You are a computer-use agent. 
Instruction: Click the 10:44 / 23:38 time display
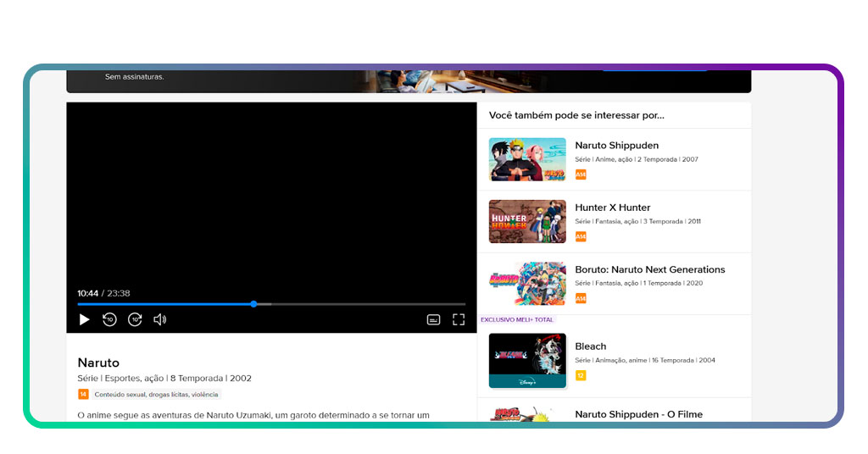coord(103,293)
